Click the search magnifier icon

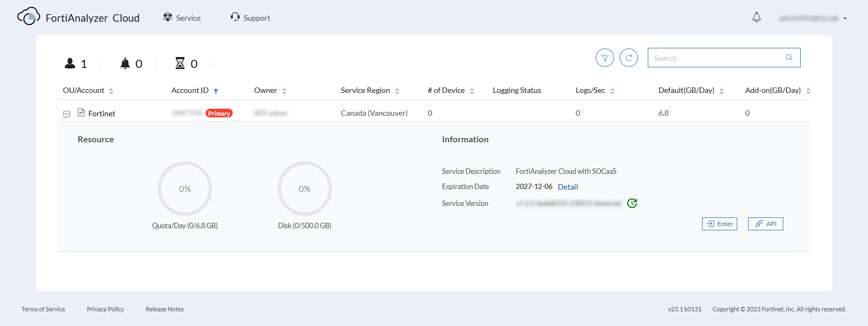click(x=789, y=58)
